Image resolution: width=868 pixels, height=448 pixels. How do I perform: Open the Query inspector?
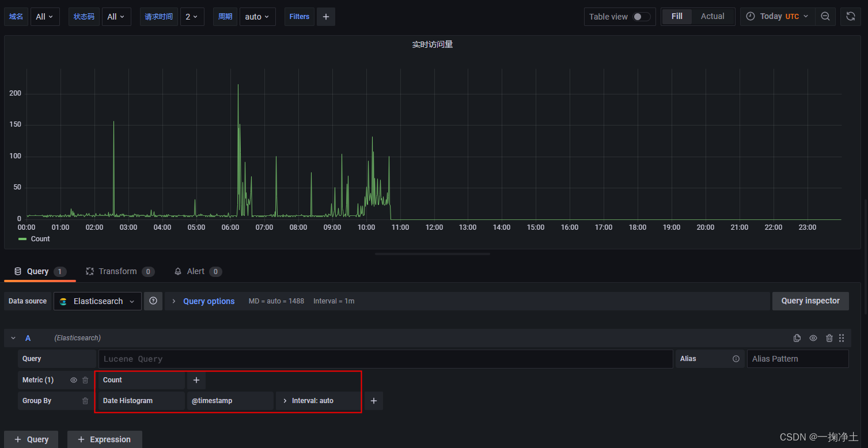(810, 301)
